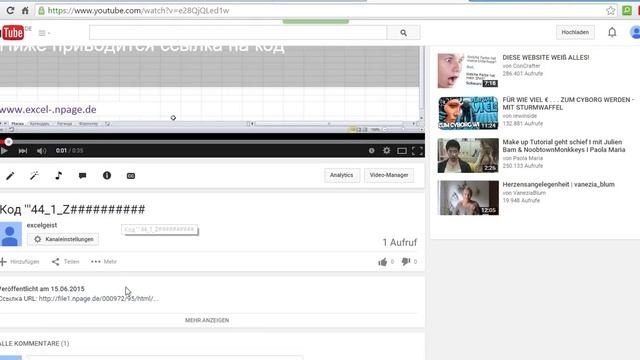Open the ConCrafter channel link
640x360 pixels.
(x=527, y=66)
